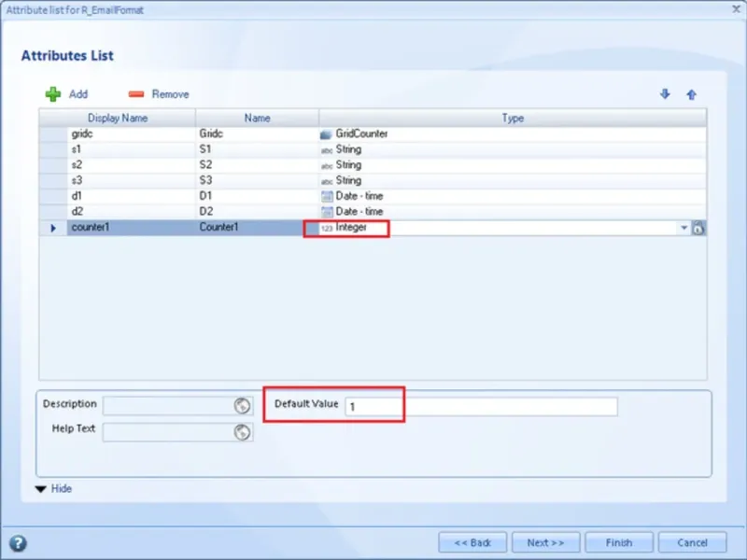Viewport: 747px width, 560px height.
Task: Click the globe icon beside Help Text field
Action: coord(242,432)
